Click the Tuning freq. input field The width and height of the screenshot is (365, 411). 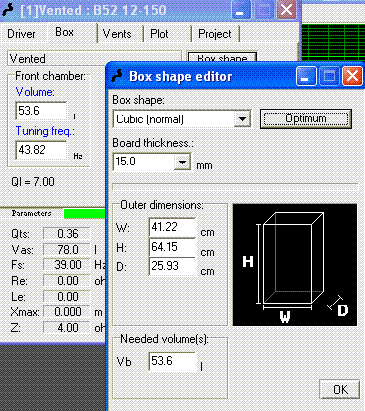pos(41,150)
